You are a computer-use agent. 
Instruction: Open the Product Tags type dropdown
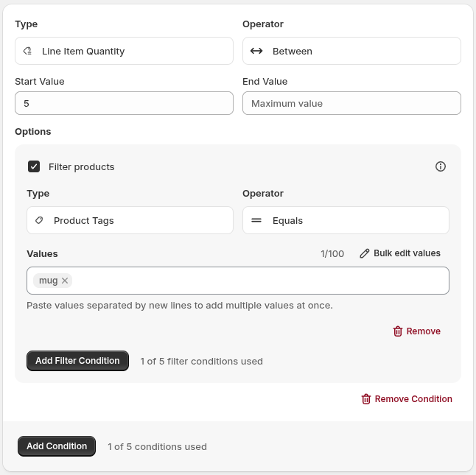pyautogui.click(x=130, y=220)
